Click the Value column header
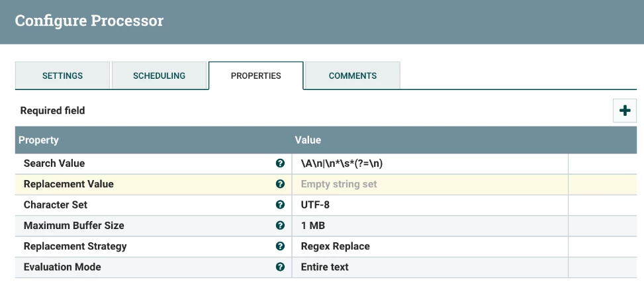This screenshot has height=282, width=644. [x=308, y=140]
